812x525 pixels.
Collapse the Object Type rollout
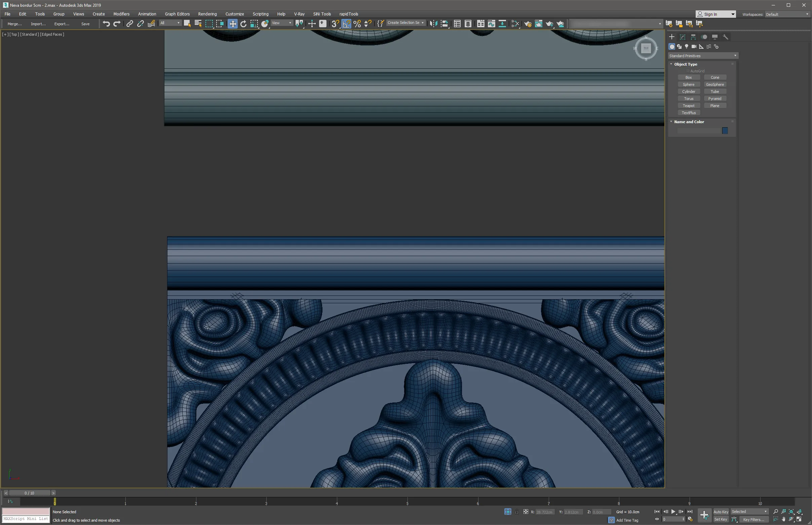coord(685,64)
